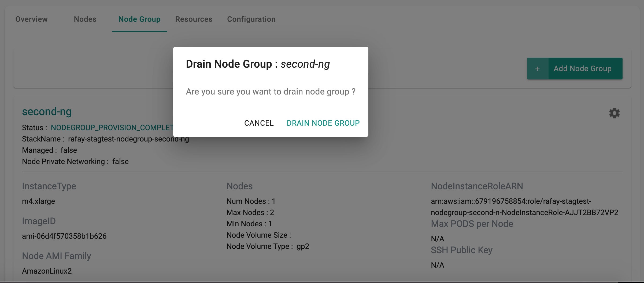Dismiss the dialog with CANCEL
644x283 pixels.
(x=259, y=123)
